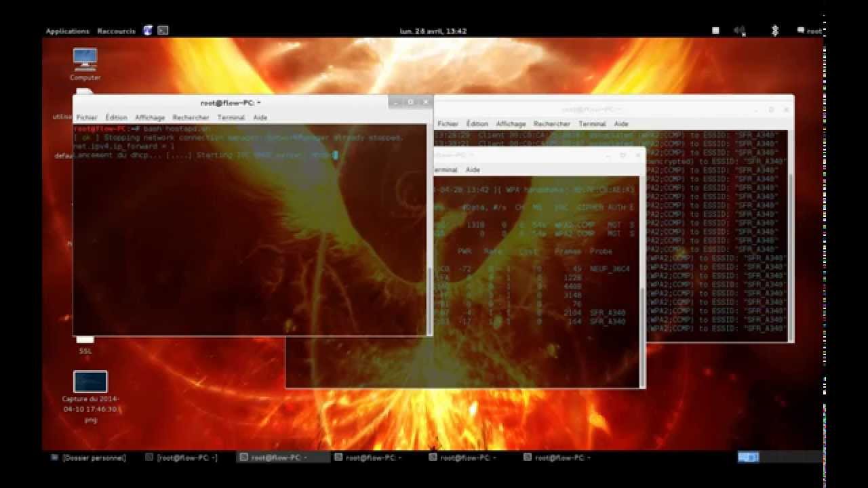Click the SFR_A340 log terminal's scrollbar
The width and height of the screenshot is (868, 488).
791,236
